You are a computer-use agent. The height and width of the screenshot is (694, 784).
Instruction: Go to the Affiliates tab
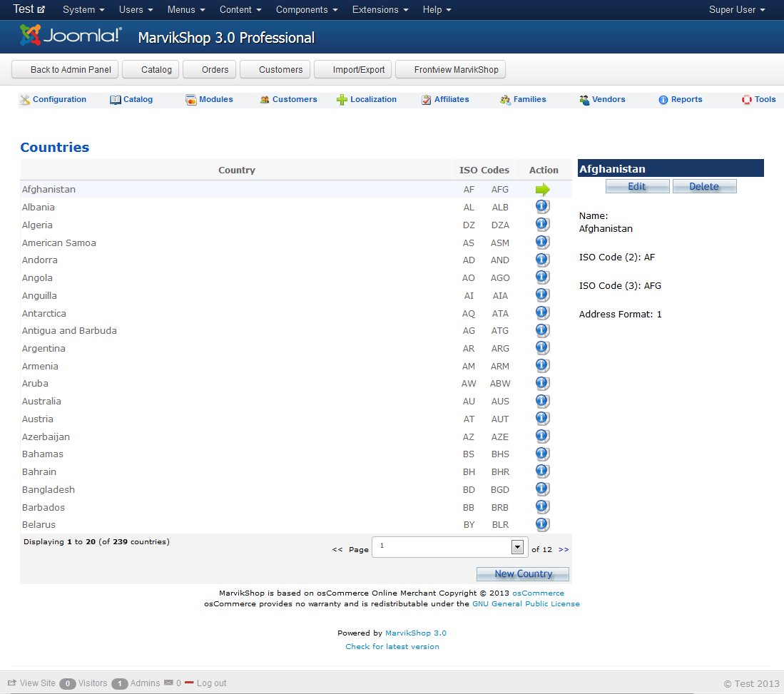445,100
